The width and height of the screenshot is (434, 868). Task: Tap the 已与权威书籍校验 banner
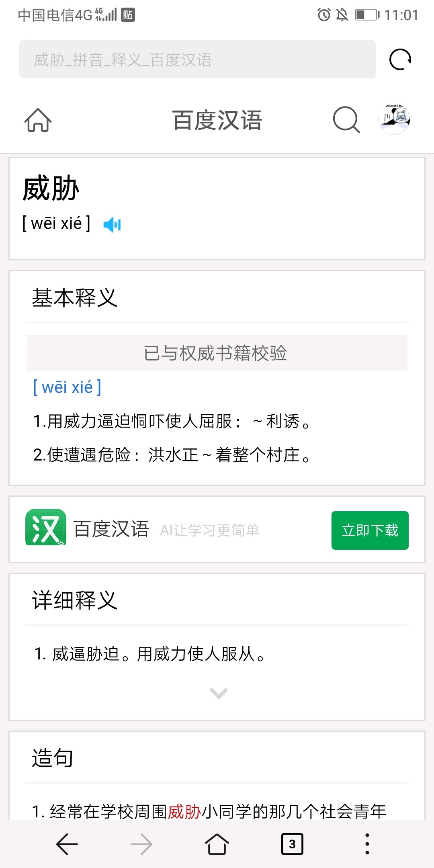click(217, 353)
